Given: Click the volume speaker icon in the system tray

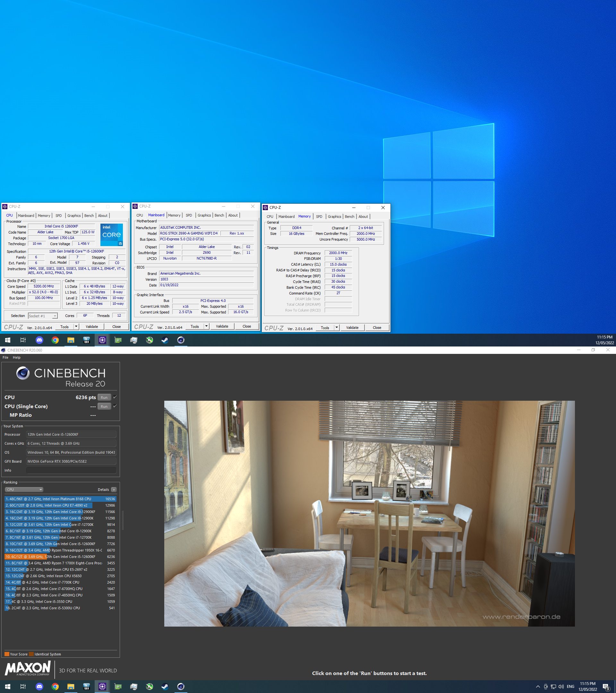Looking at the screenshot, I should 561,687.
